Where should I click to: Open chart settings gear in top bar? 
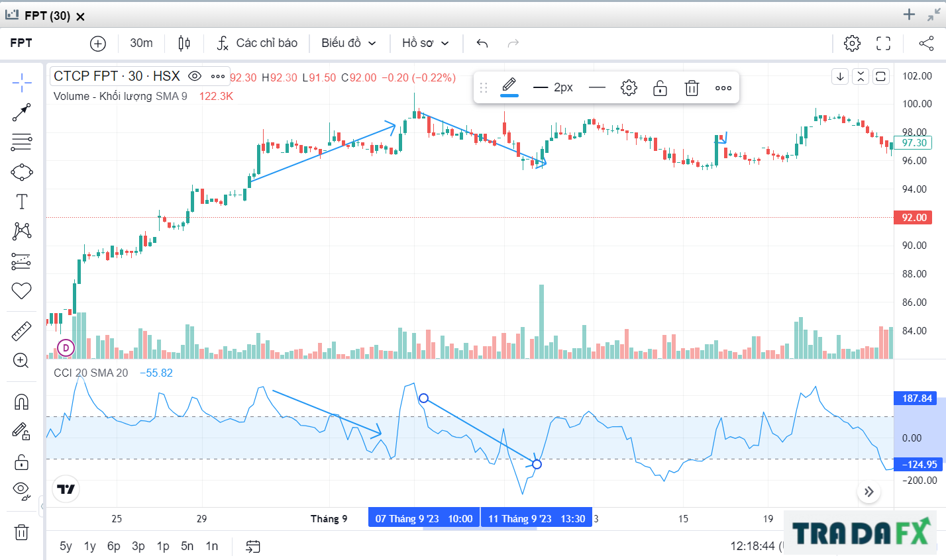tap(852, 44)
